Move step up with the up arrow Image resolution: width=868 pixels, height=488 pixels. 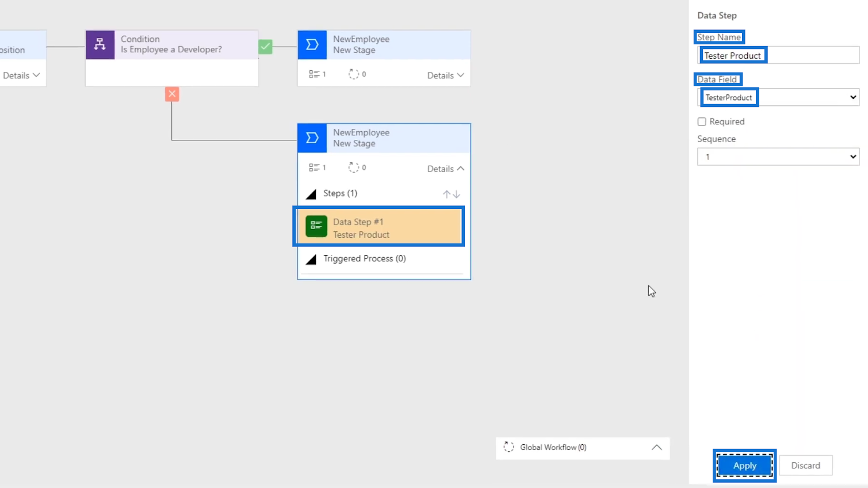446,194
